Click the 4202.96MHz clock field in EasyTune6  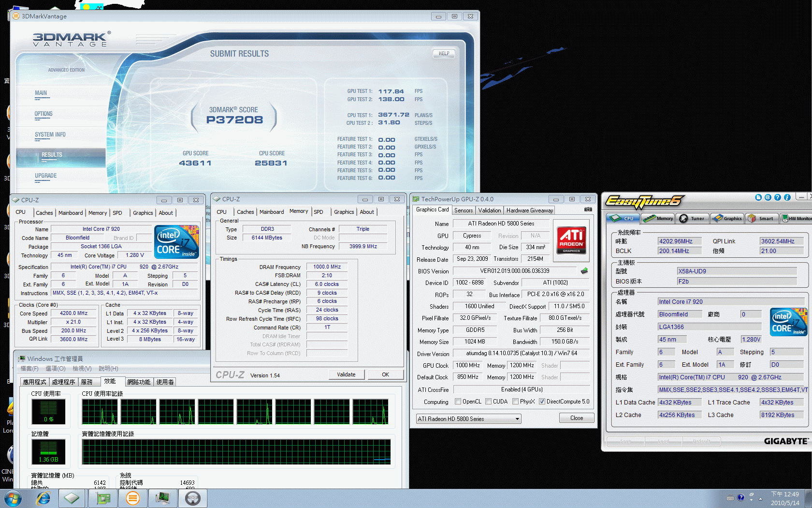point(680,241)
